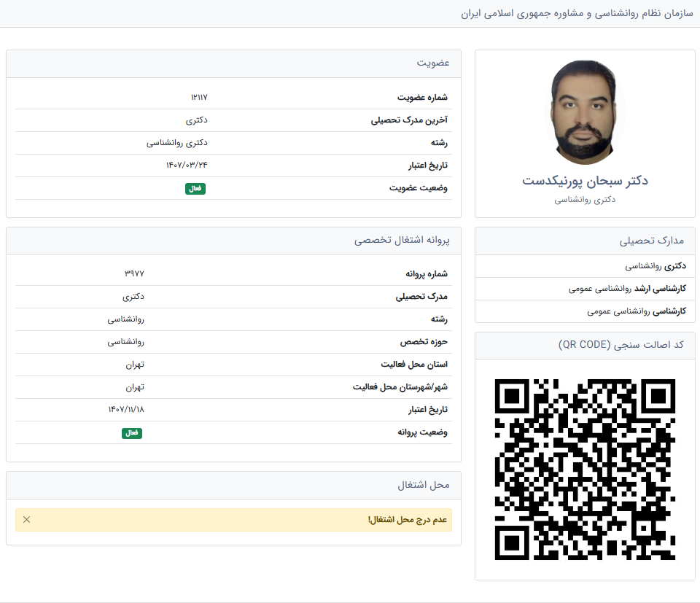Click the "تاریخ اعتبار" label in the license panel
This screenshot has height=603, width=700.
pos(428,410)
